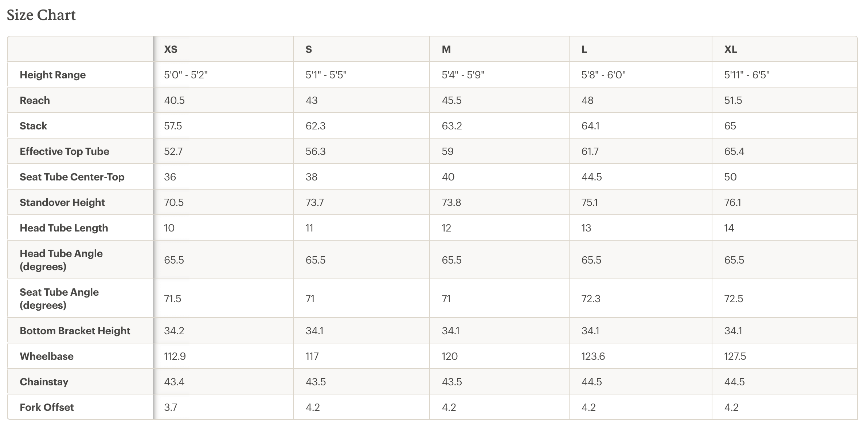Image resolution: width=868 pixels, height=428 pixels.
Task: Click the Stack value 57.5 for XS
Action: tap(173, 126)
